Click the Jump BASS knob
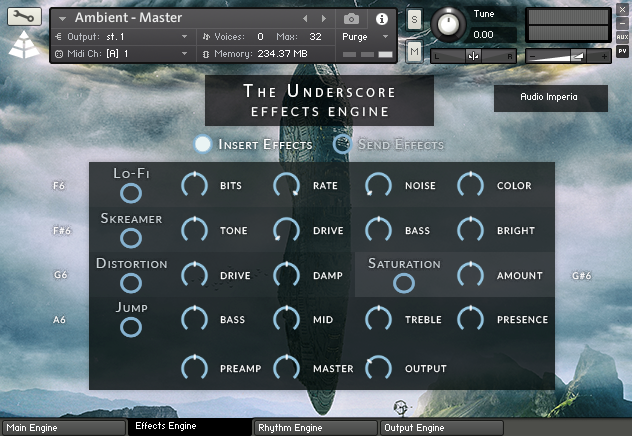The height and width of the screenshot is (436, 632). [x=195, y=320]
